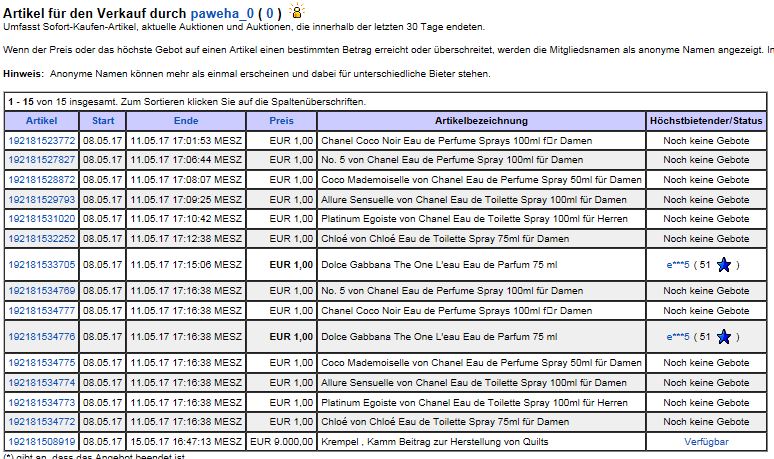Sort table by Ende column
The height and width of the screenshot is (459, 774).
[186, 120]
